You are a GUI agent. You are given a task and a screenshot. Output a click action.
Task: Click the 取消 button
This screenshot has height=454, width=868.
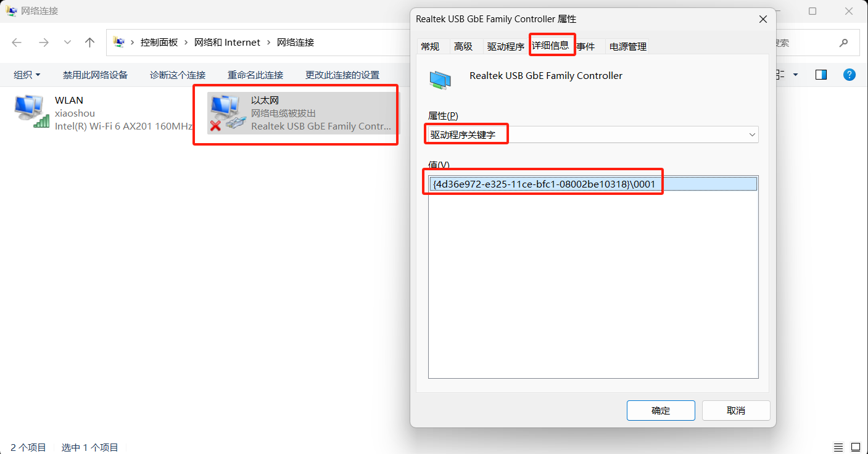[736, 410]
